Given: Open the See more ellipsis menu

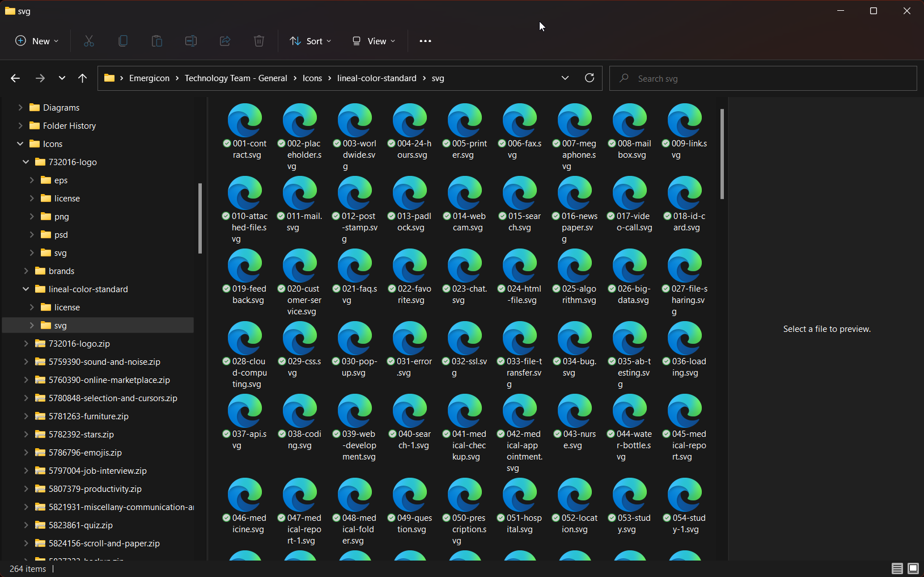Looking at the screenshot, I should click(x=425, y=41).
